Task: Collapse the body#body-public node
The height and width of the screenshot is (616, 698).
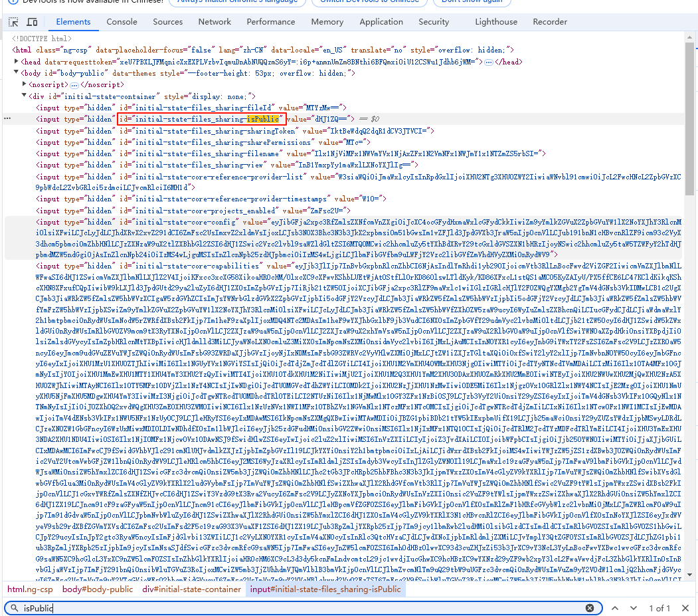Action: pos(17,72)
